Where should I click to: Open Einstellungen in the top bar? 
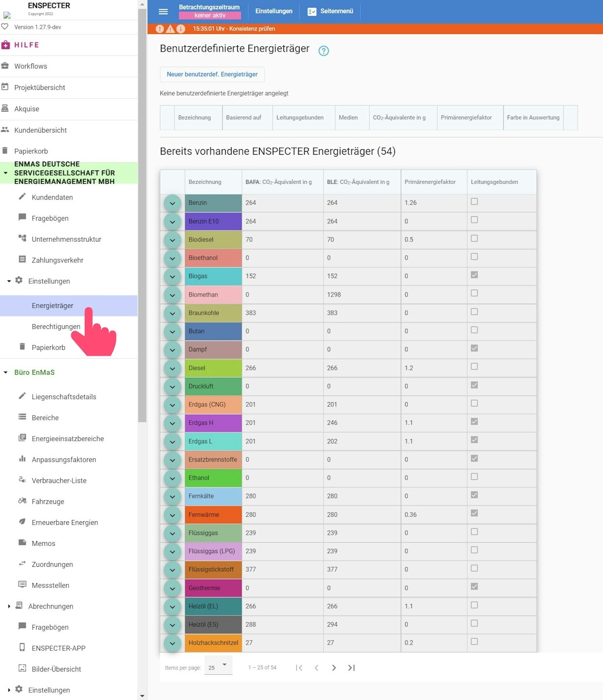tap(274, 11)
